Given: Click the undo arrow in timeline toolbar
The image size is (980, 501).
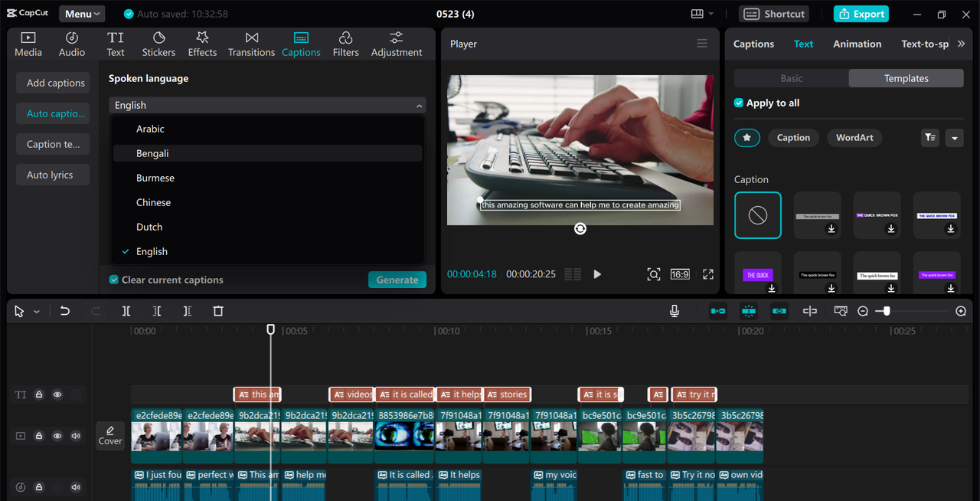Looking at the screenshot, I should (x=65, y=311).
